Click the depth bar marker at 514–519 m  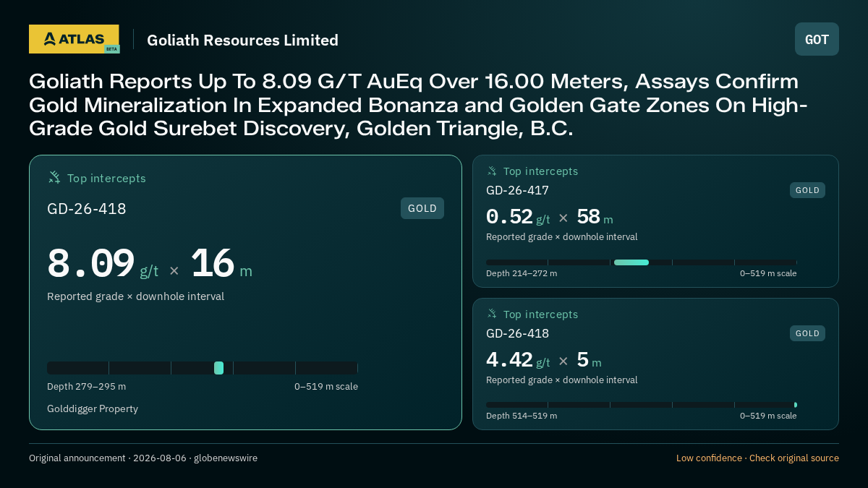point(795,405)
